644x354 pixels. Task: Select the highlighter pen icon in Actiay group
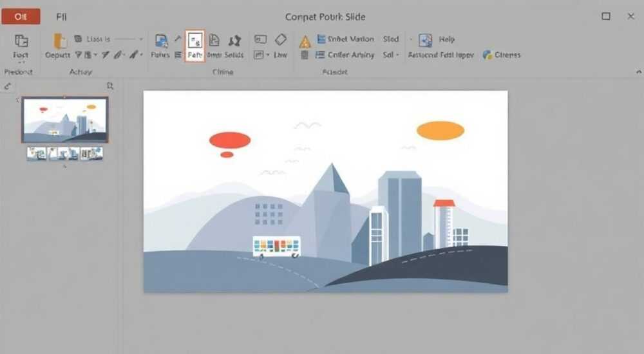tap(118, 55)
